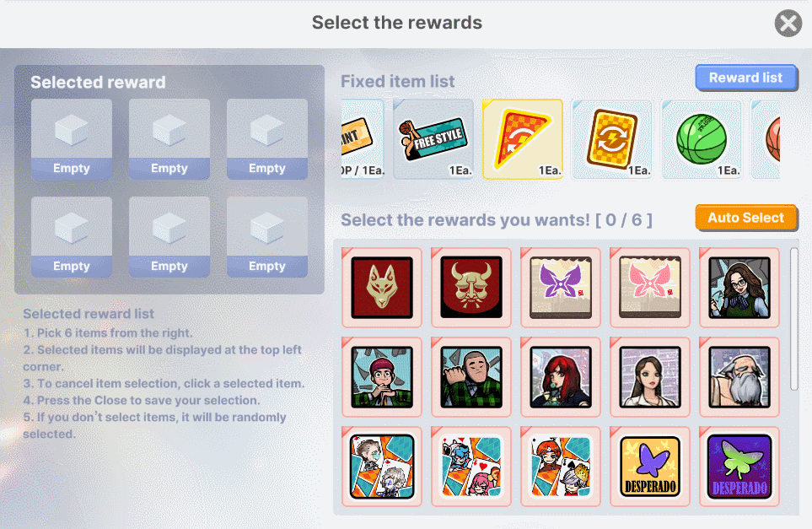812x529 pixels.
Task: Click the first Empty selected reward slot
Action: pyautogui.click(x=72, y=139)
